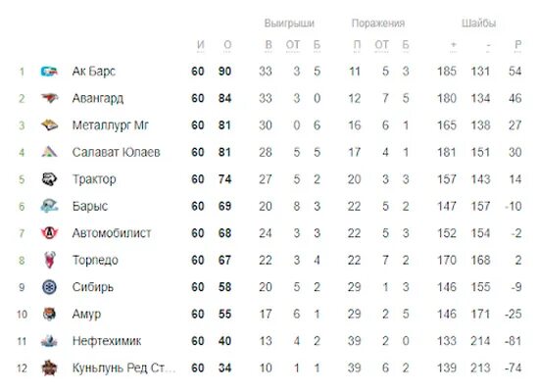Click the Шайбы group header

478,24
